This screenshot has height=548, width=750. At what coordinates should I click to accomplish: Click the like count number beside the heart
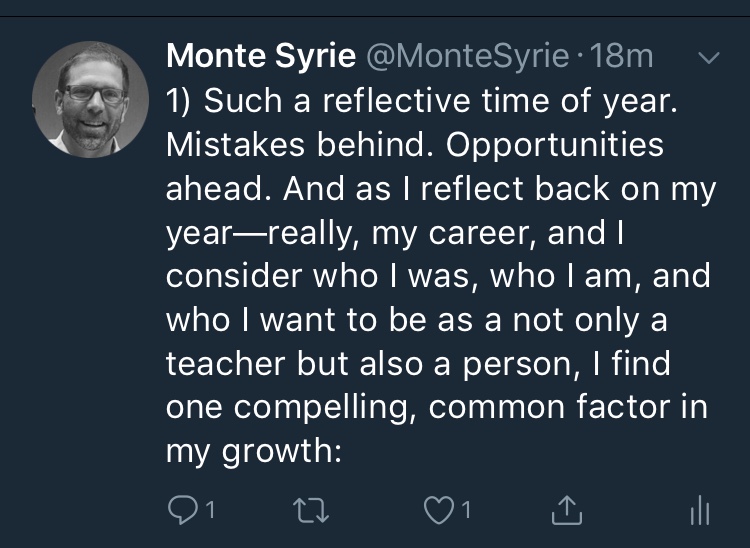(465, 512)
